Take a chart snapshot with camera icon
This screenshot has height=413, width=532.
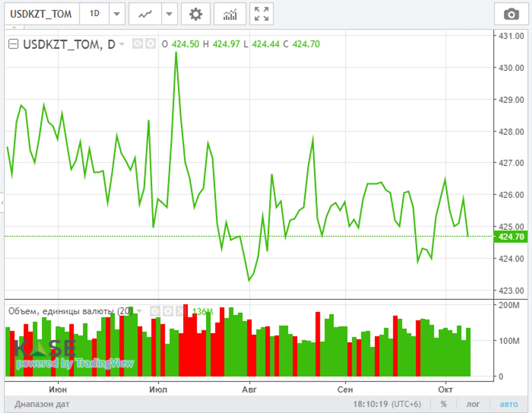511,14
